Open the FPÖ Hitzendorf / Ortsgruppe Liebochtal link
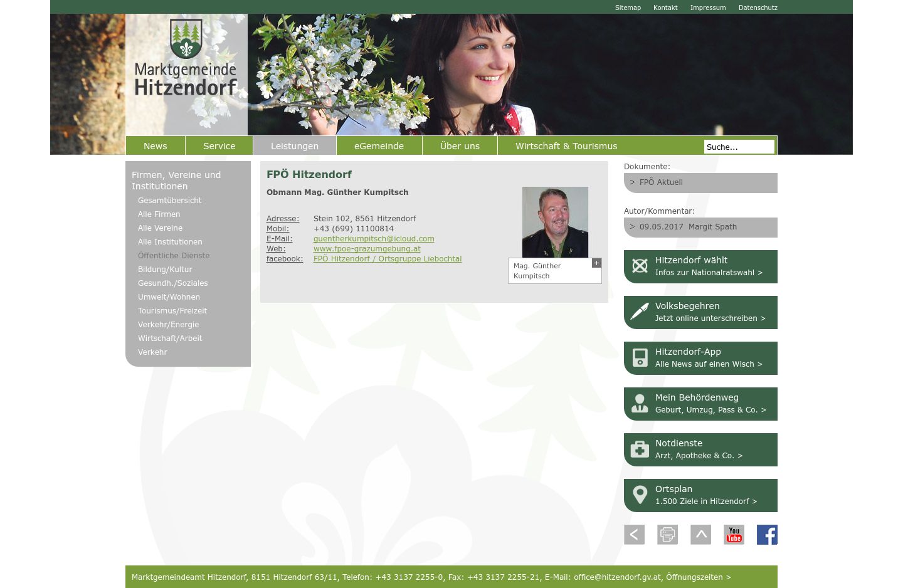Image resolution: width=903 pixels, height=588 pixels. click(388, 259)
